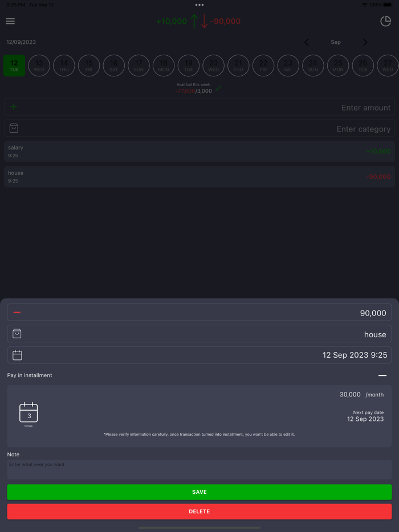Click the green income up arrow

click(x=194, y=21)
